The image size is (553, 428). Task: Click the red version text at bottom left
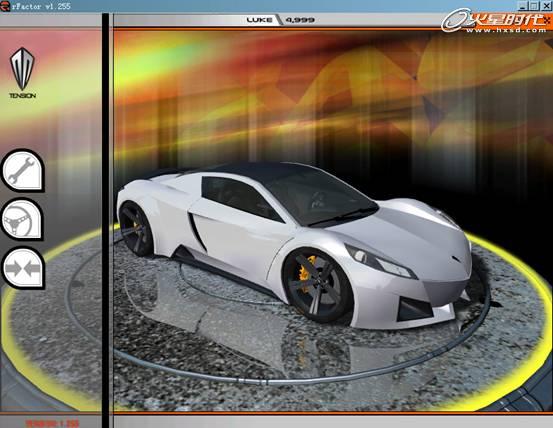pos(52,423)
